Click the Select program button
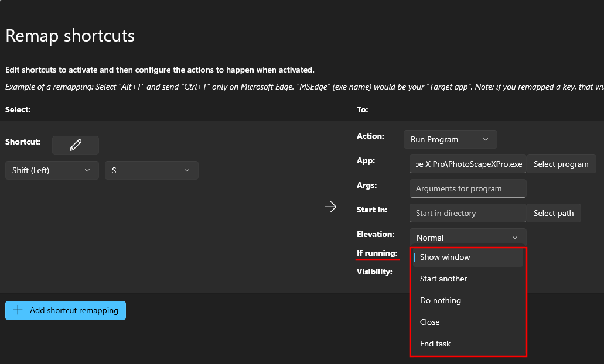 coord(561,164)
